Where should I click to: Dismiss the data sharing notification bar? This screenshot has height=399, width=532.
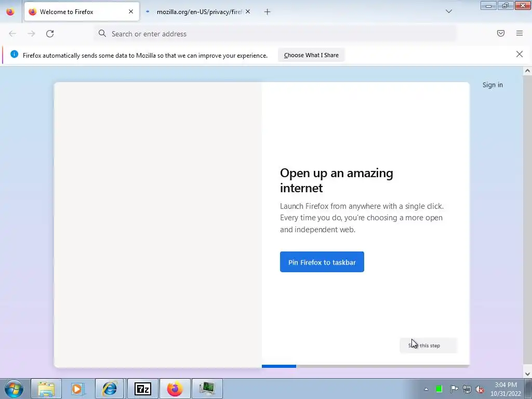[x=520, y=54]
